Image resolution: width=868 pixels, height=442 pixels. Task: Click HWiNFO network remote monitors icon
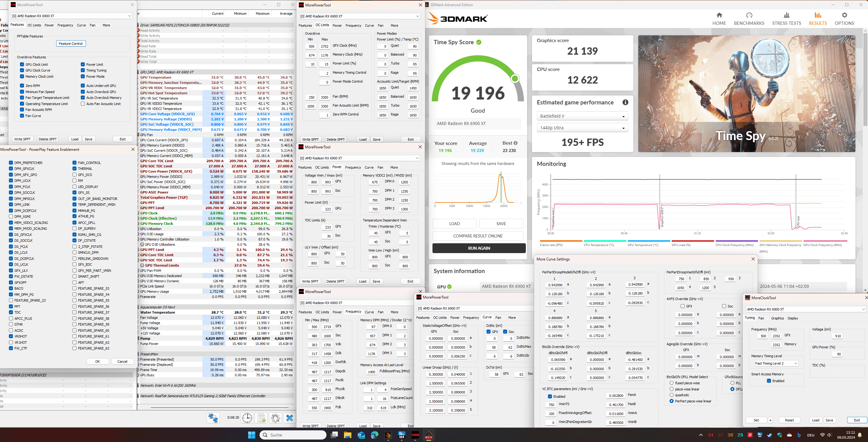213,418
